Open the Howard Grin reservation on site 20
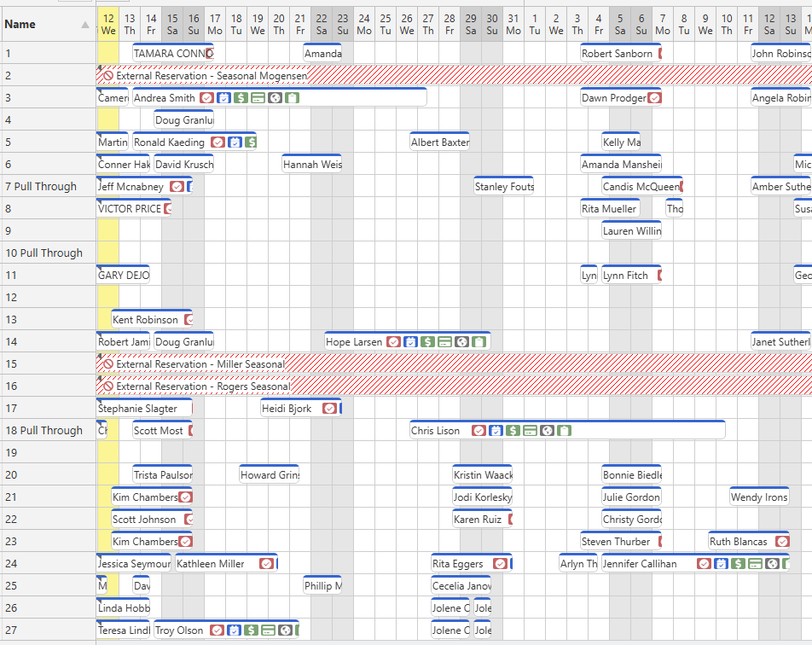The height and width of the screenshot is (645, 812). 270,475
